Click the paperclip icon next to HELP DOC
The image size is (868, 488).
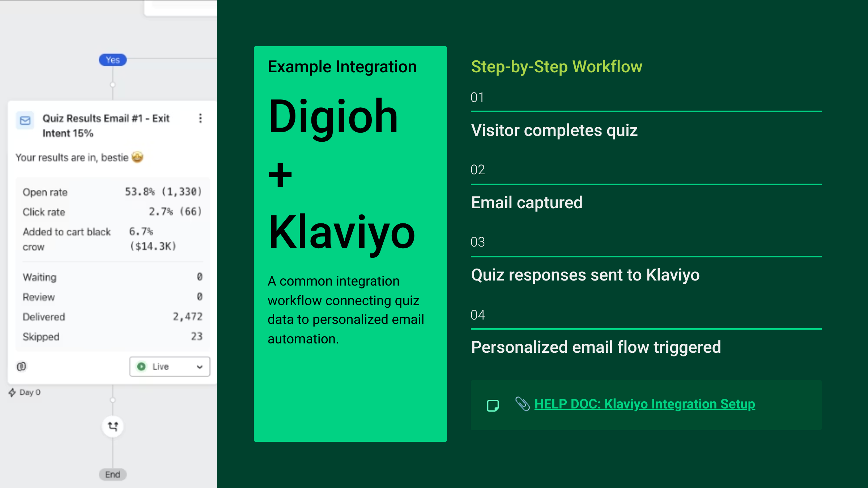(x=522, y=404)
